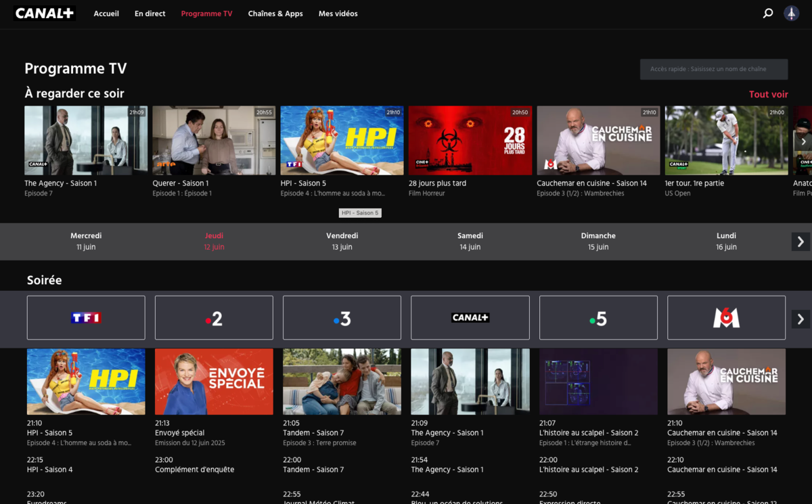Open En direct menu item
812x504 pixels.
[150, 14]
